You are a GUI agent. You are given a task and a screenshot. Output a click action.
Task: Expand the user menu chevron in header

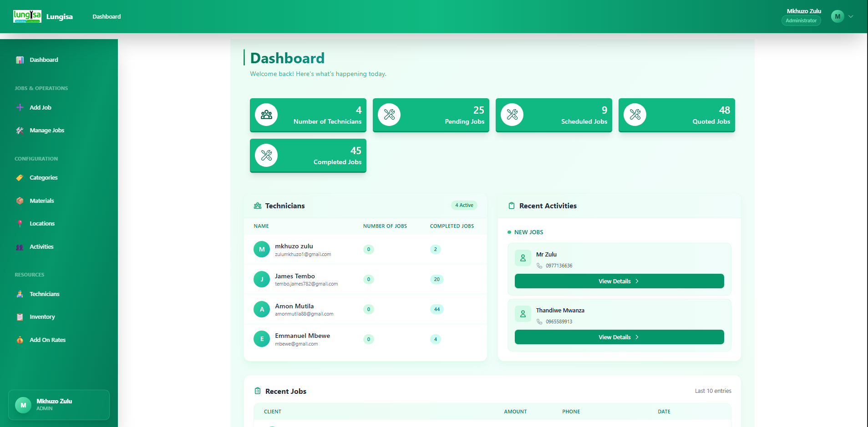coord(851,16)
